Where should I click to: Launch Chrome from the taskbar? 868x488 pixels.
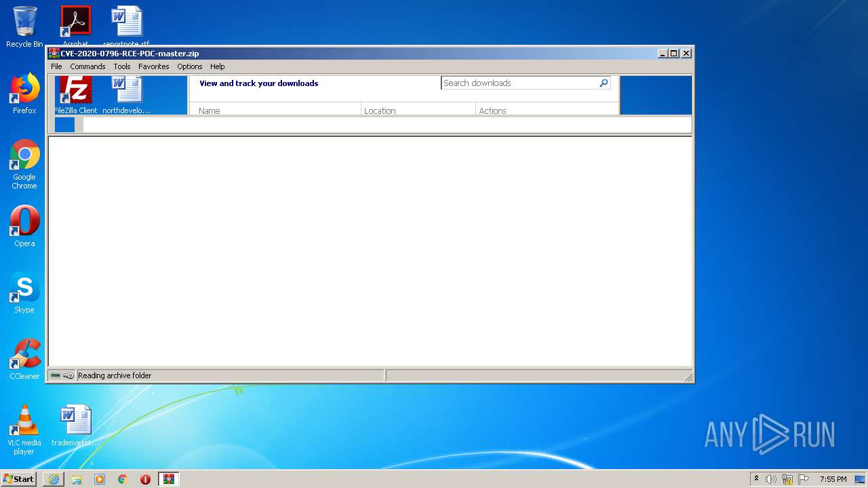[123, 479]
